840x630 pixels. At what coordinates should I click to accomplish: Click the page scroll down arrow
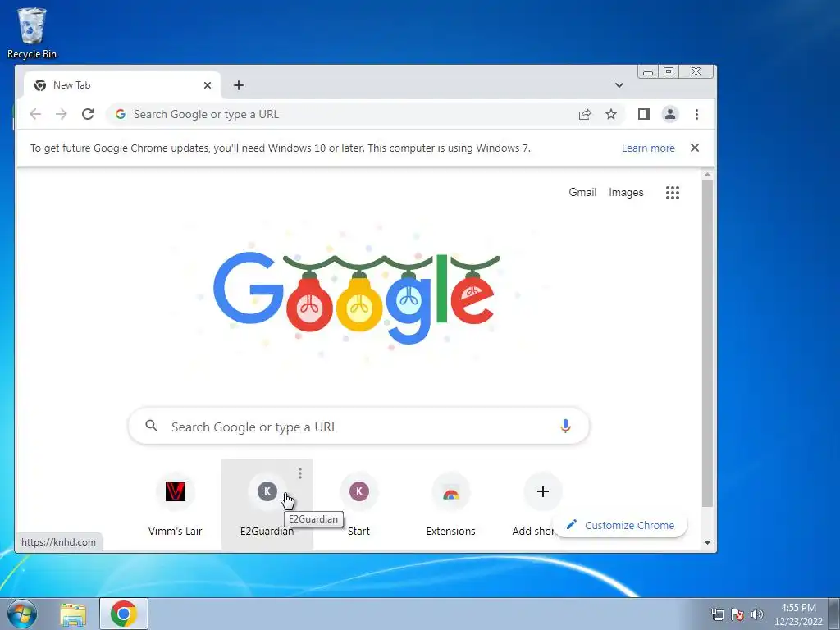point(707,543)
